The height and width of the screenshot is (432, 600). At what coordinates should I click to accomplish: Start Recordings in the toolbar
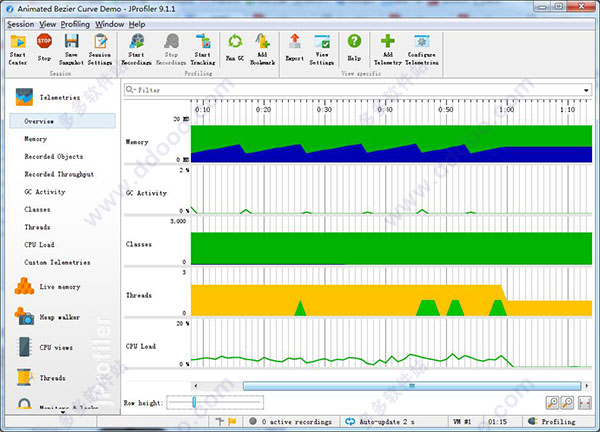click(x=136, y=50)
